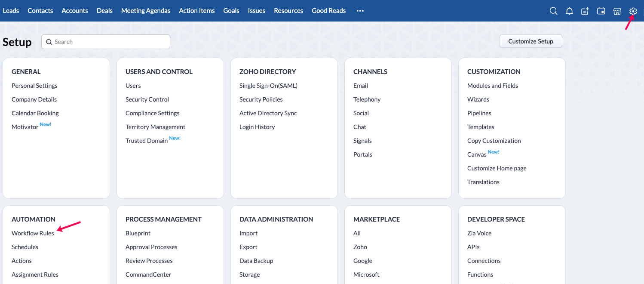This screenshot has width=644, height=284.
Task: Open Territory Management
Action: tap(155, 127)
